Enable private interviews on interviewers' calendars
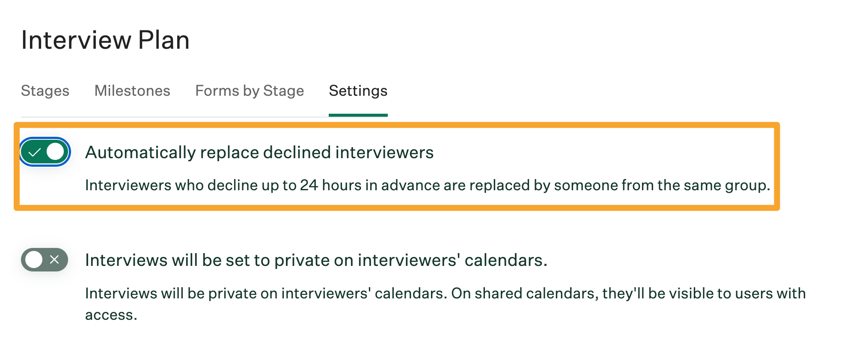The image size is (868, 342). tap(44, 259)
